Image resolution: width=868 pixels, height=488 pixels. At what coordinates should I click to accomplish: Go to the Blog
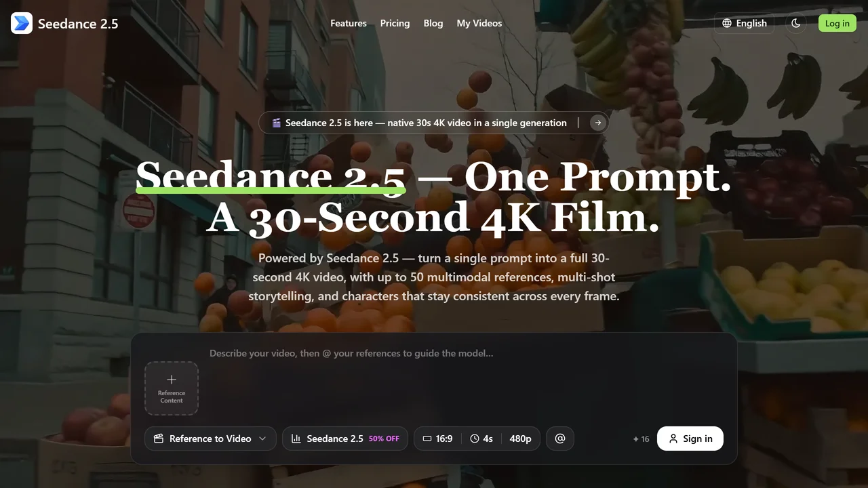[433, 23]
